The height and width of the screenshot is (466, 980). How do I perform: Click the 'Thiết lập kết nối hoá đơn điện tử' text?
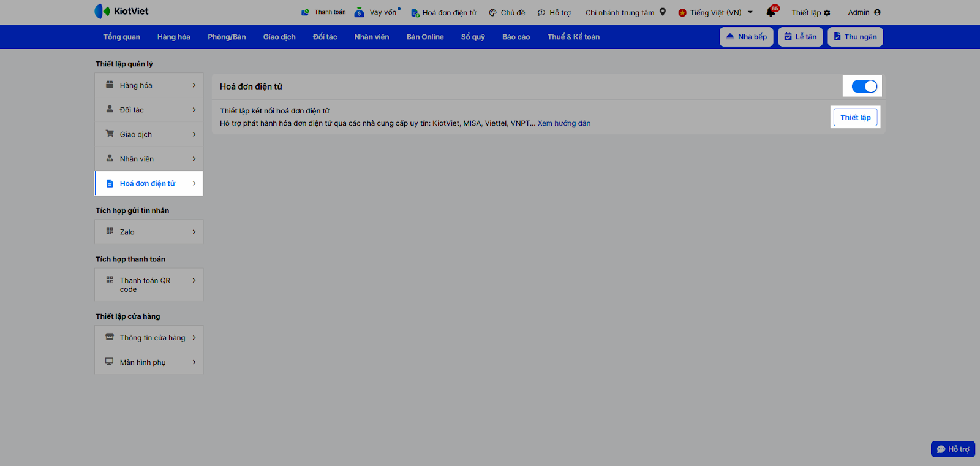pos(274,111)
